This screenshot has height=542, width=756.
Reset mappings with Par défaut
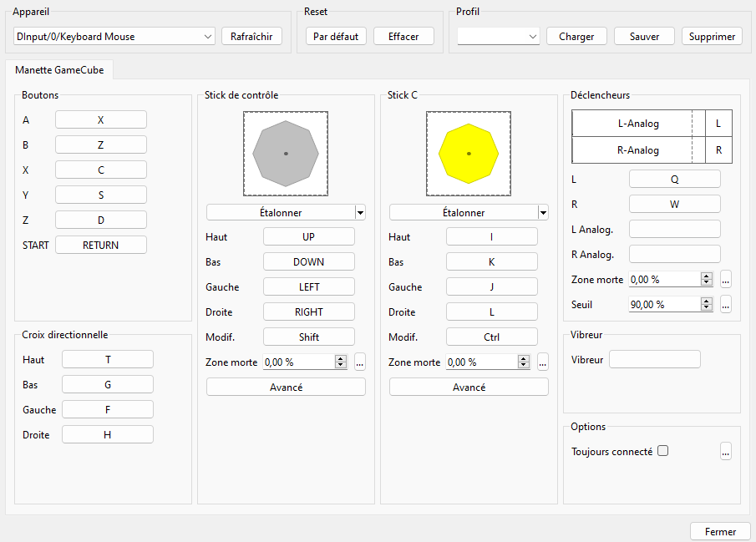coord(336,37)
